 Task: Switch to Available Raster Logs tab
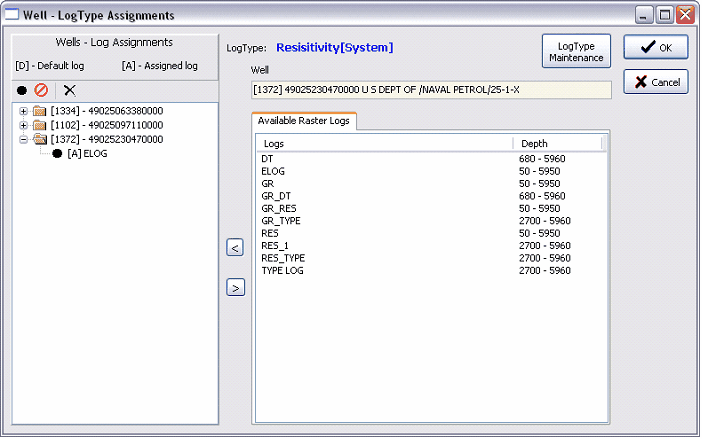point(303,120)
